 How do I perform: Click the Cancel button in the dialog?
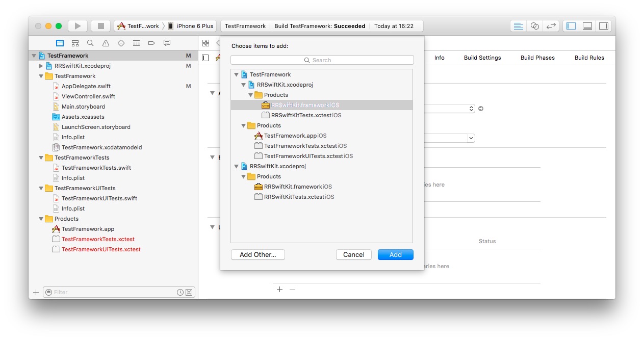[354, 254]
